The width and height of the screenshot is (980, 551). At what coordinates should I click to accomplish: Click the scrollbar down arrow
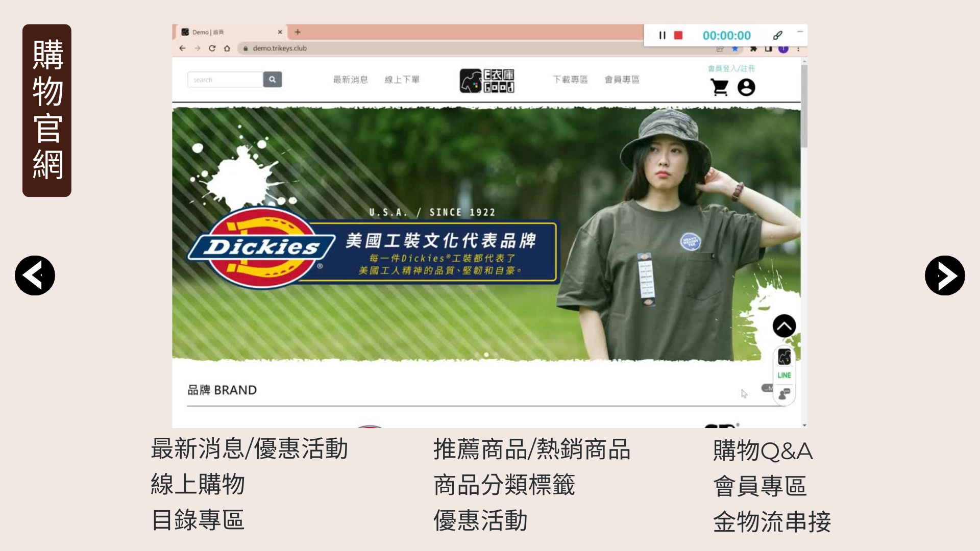point(804,424)
